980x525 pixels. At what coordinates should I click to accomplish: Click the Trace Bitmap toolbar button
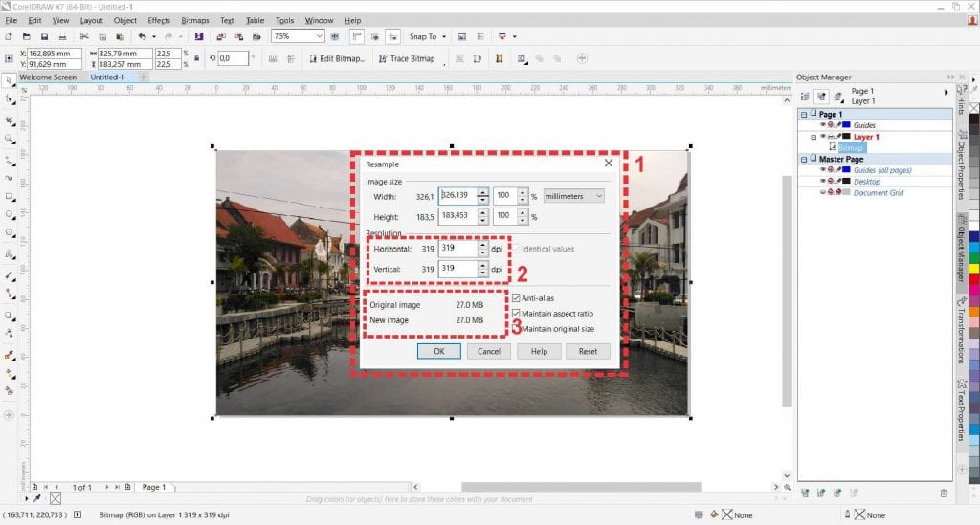tap(407, 58)
